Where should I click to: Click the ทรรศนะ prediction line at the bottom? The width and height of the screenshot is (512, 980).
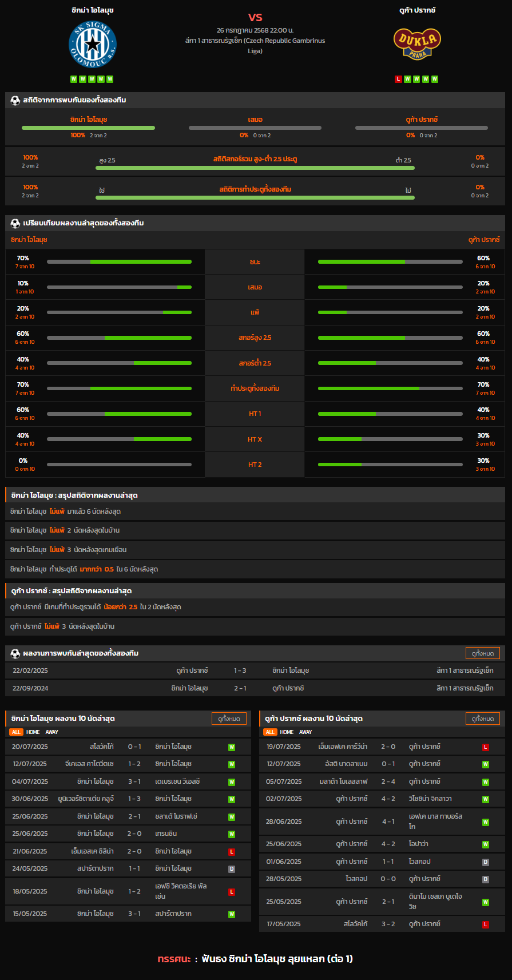[x=255, y=959]
